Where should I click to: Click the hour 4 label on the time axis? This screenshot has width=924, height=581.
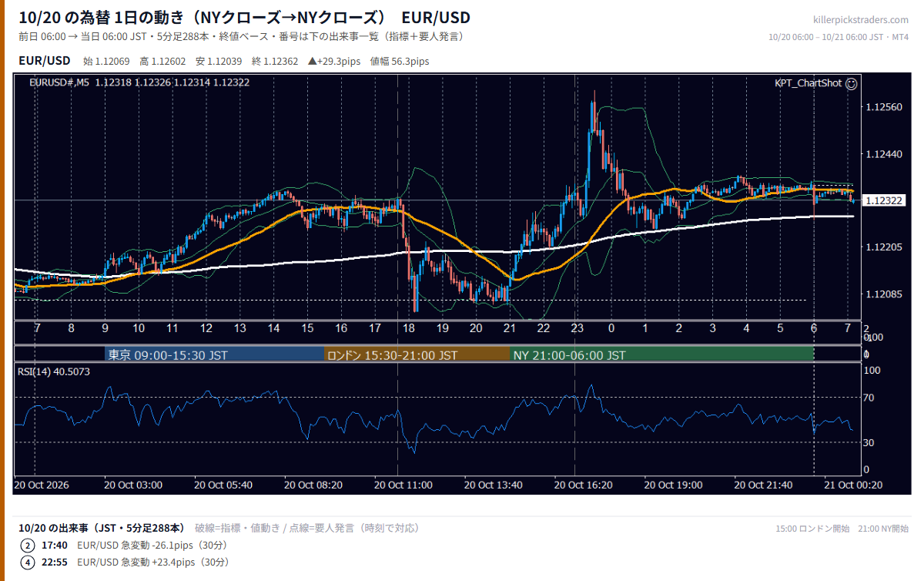746,328
